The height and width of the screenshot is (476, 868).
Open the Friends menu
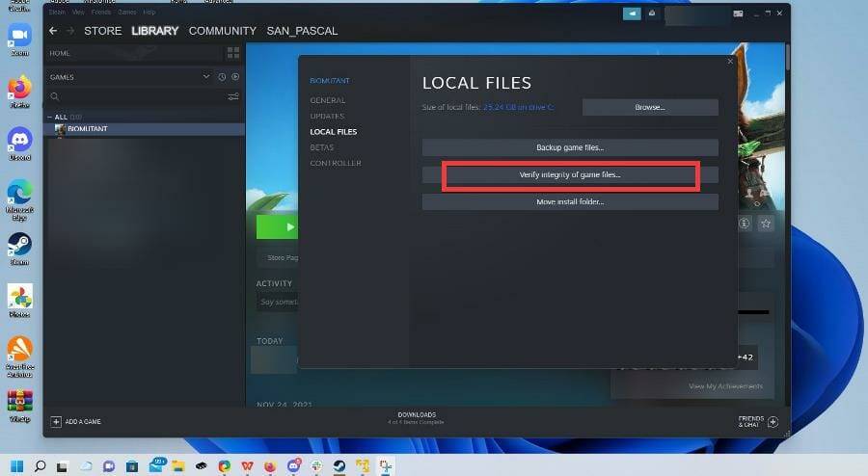100,13
